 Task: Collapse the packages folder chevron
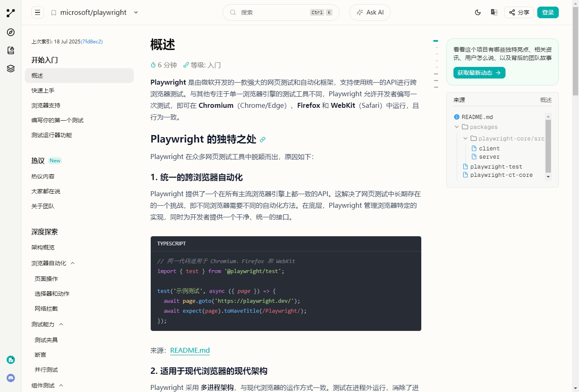click(x=457, y=127)
